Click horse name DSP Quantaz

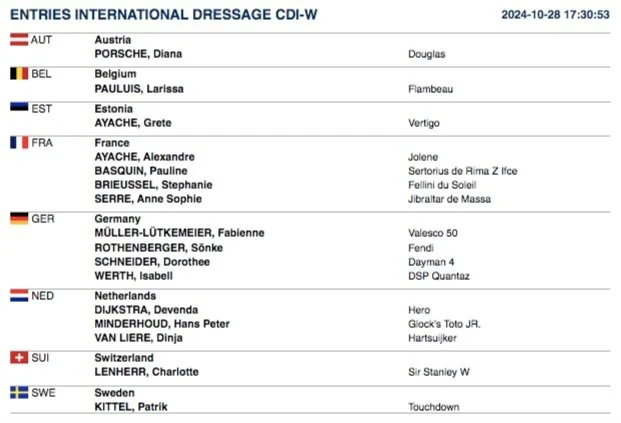[439, 276]
